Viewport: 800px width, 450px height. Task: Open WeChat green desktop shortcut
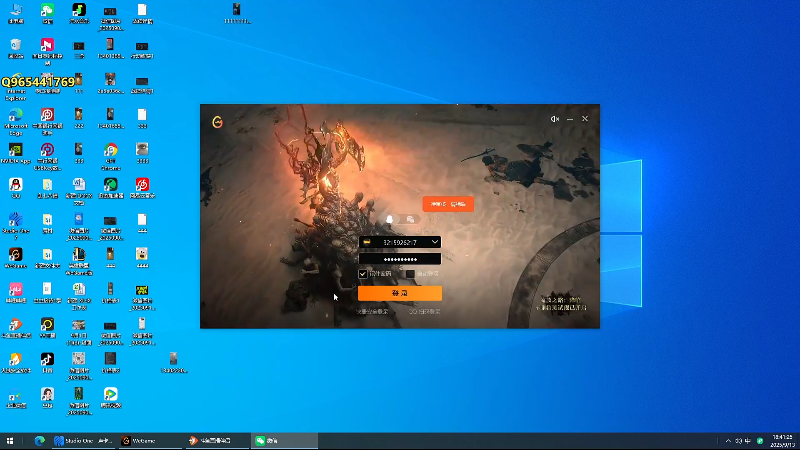pyautogui.click(x=47, y=14)
